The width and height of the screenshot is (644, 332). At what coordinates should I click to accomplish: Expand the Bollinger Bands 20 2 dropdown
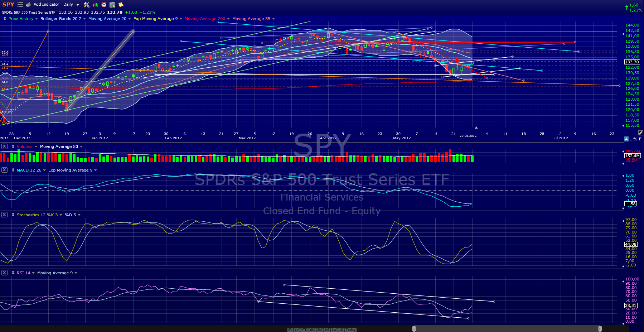point(84,19)
